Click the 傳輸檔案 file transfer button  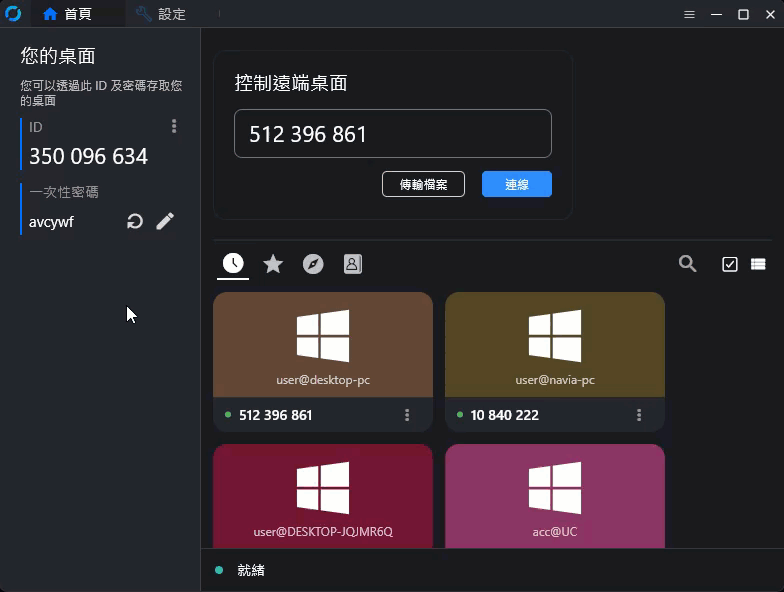pyautogui.click(x=423, y=184)
